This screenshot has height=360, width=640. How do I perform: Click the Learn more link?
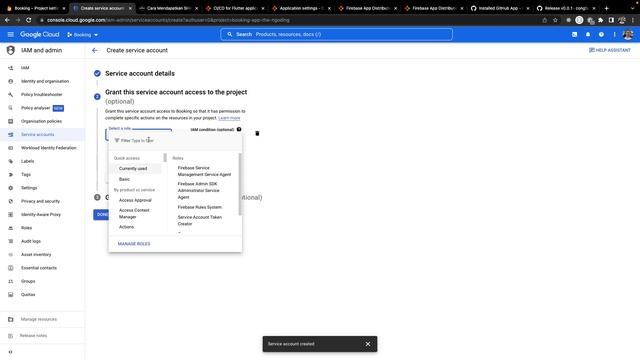[x=229, y=118]
